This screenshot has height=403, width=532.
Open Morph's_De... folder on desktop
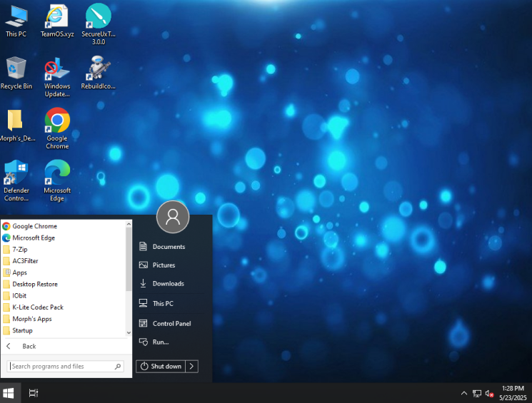point(16,126)
